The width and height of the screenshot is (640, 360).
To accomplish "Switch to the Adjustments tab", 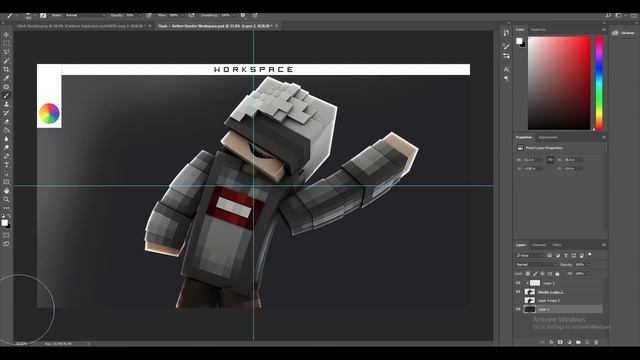I will [548, 137].
